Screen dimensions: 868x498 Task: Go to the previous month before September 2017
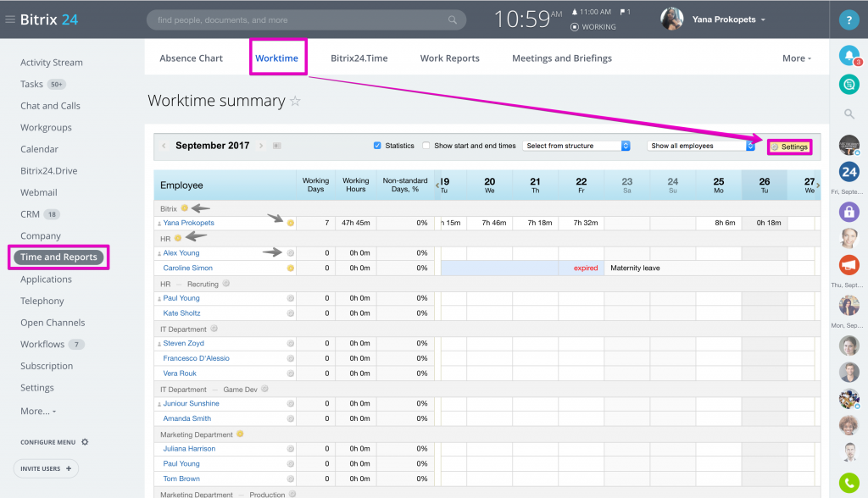(x=164, y=146)
